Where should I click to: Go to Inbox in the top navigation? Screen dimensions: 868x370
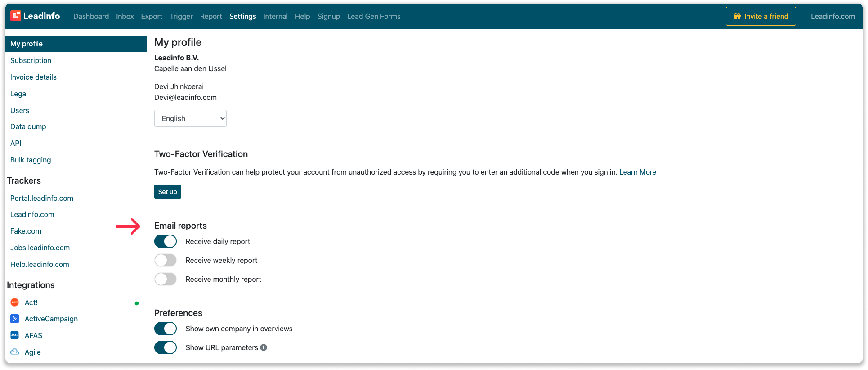pyautogui.click(x=125, y=16)
